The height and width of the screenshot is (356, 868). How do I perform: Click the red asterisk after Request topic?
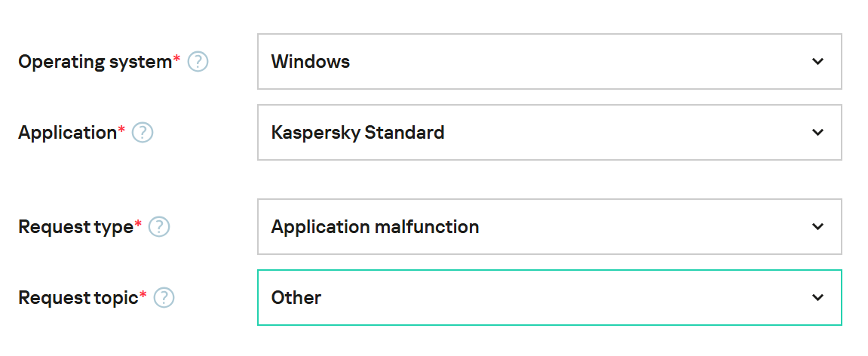pos(143,295)
